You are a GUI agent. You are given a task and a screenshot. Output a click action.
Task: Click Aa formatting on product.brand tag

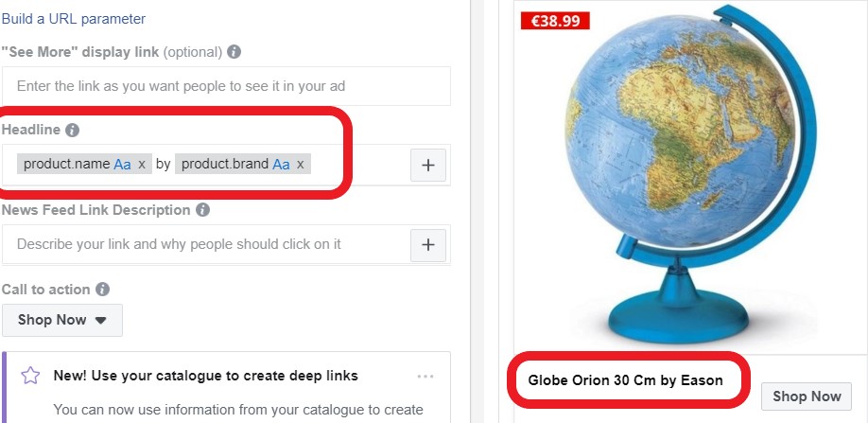pyautogui.click(x=282, y=165)
